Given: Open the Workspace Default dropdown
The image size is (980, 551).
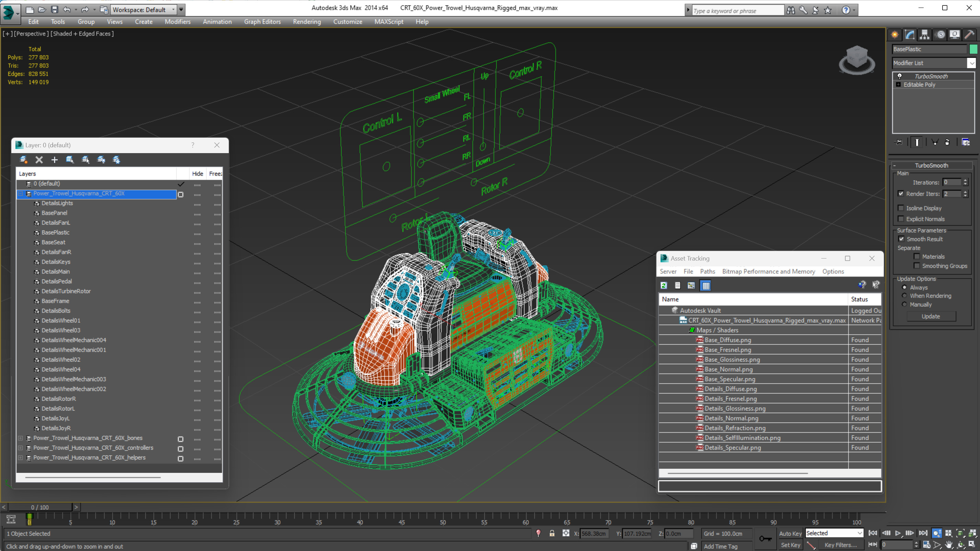Looking at the screenshot, I should coord(144,10).
